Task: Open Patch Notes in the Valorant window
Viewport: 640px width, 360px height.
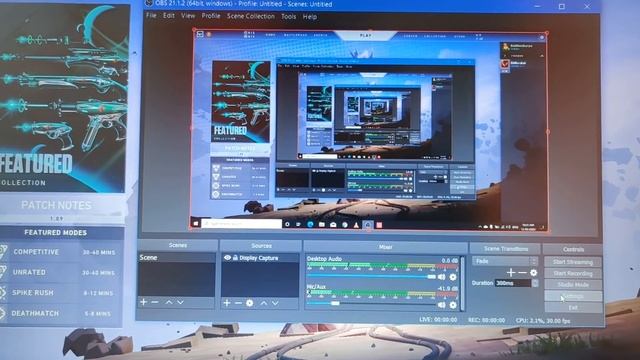Action: click(x=56, y=205)
